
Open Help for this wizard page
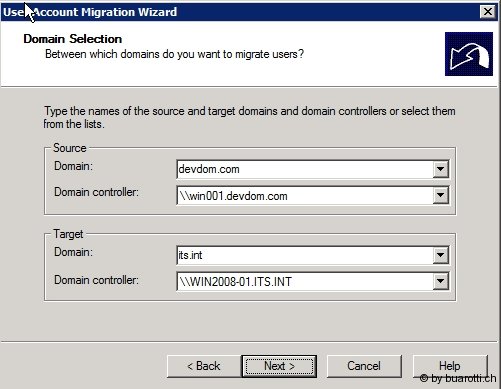pos(450,366)
